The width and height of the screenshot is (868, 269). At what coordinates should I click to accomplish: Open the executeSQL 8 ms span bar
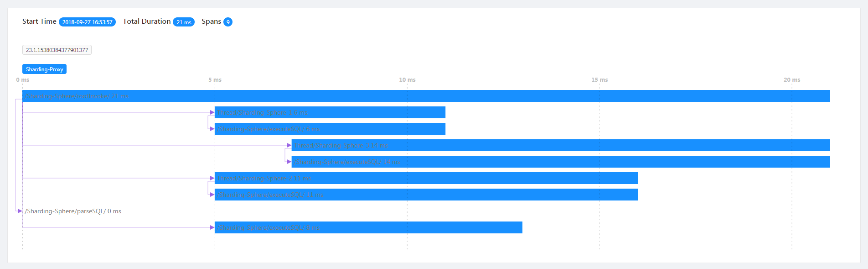368,227
